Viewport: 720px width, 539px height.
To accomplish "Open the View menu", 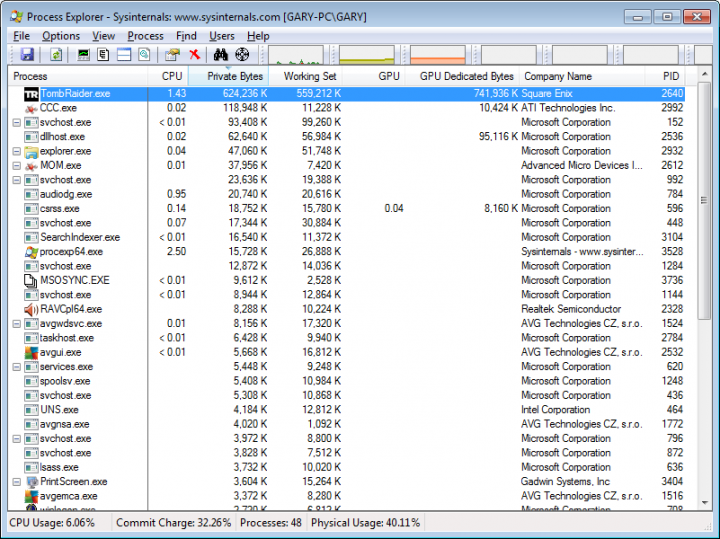I will (103, 36).
